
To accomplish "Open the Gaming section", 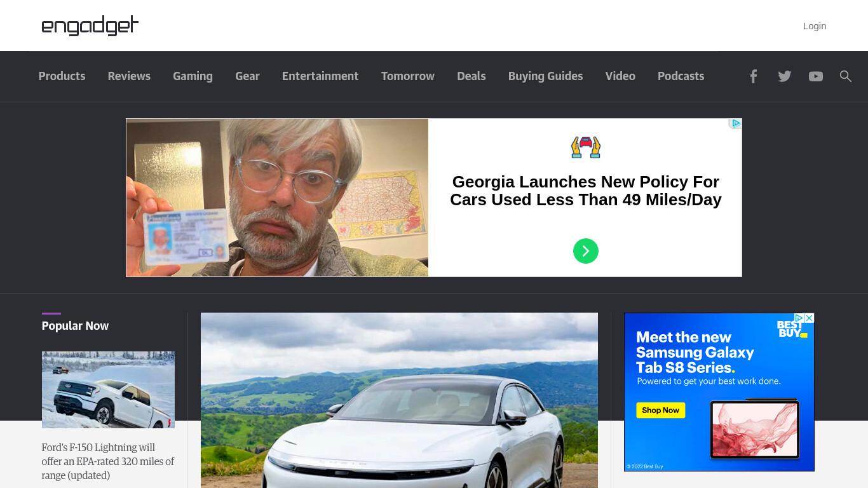I will [x=193, y=76].
